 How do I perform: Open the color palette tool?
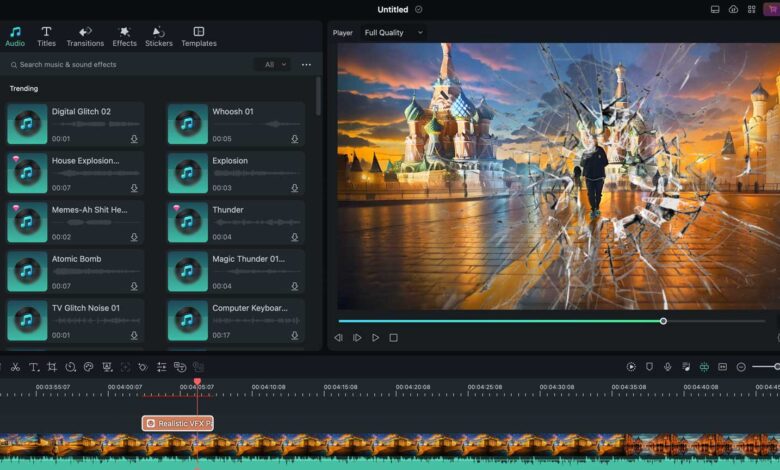point(89,367)
